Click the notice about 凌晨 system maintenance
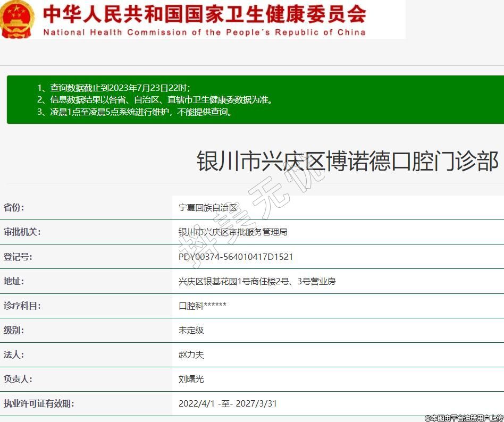Image resolution: width=504 pixels, height=422 pixels. (135, 112)
